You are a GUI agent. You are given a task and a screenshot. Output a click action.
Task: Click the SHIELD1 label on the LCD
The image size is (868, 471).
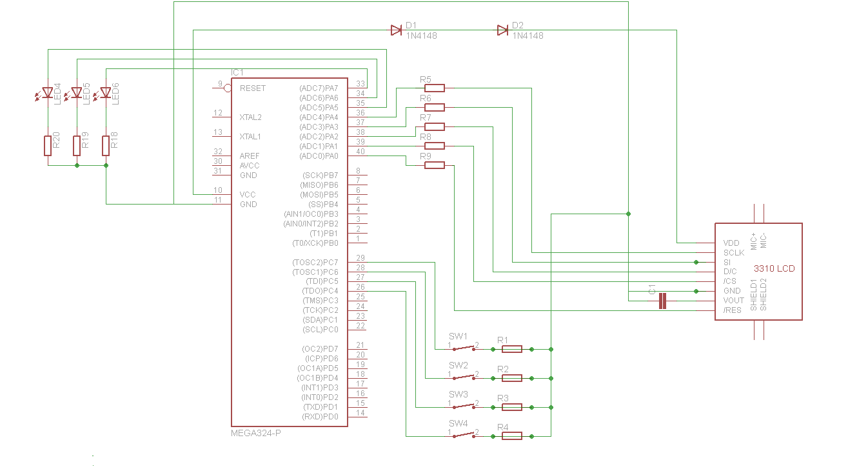pyautogui.click(x=754, y=295)
